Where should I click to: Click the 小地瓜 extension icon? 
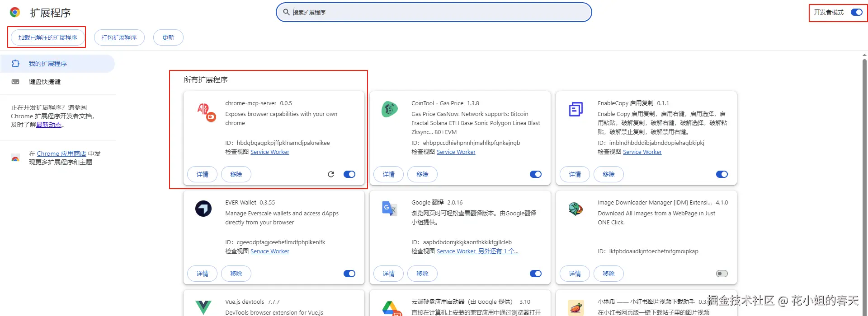click(x=576, y=308)
